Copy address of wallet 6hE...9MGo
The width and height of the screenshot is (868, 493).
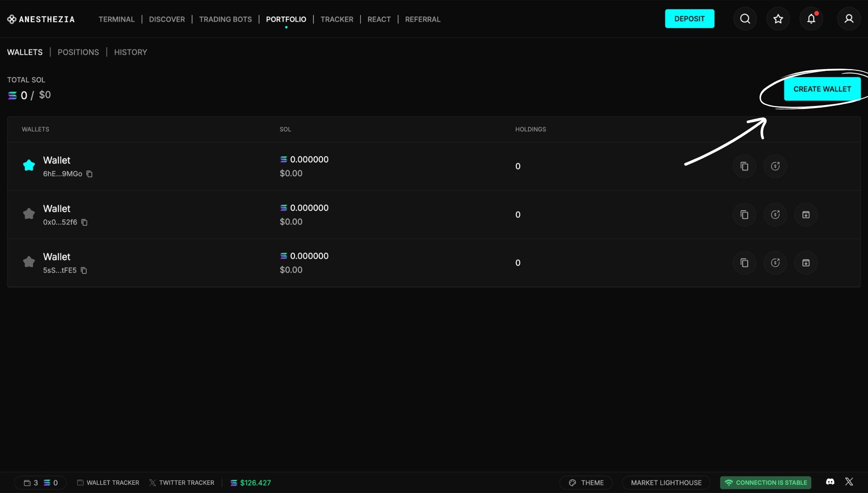[89, 174]
